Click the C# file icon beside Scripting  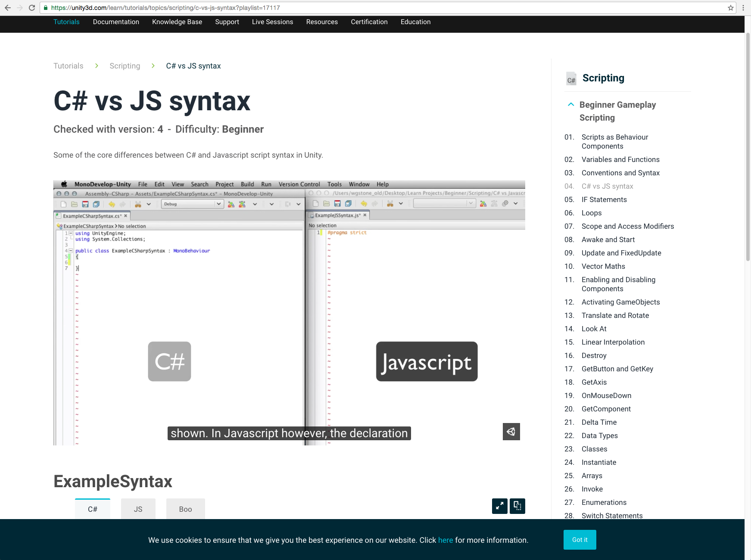571,78
